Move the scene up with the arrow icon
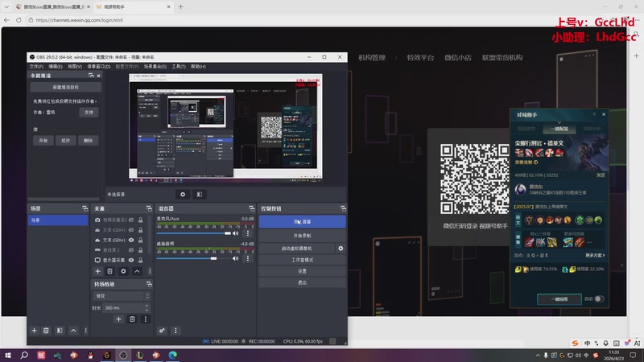Viewport: 644px width, 362px height. click(73, 331)
